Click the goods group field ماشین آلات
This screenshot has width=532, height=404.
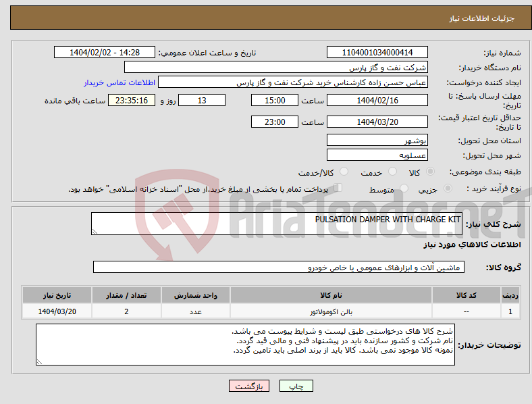279,267
